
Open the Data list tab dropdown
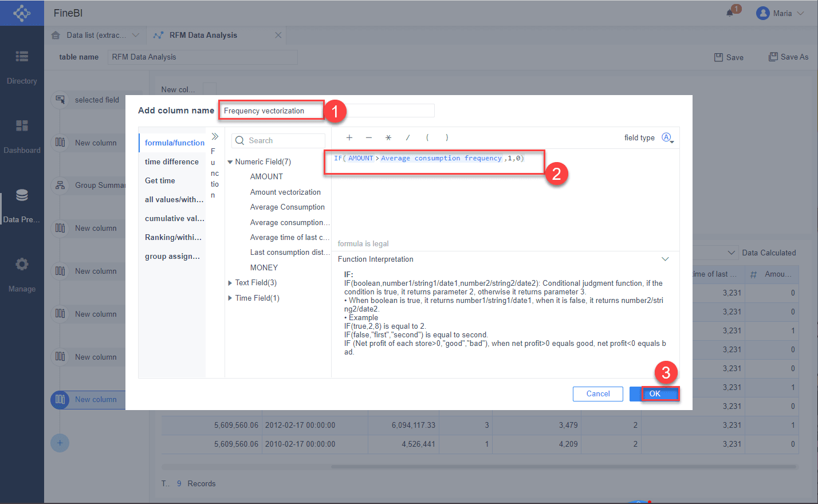(136, 35)
